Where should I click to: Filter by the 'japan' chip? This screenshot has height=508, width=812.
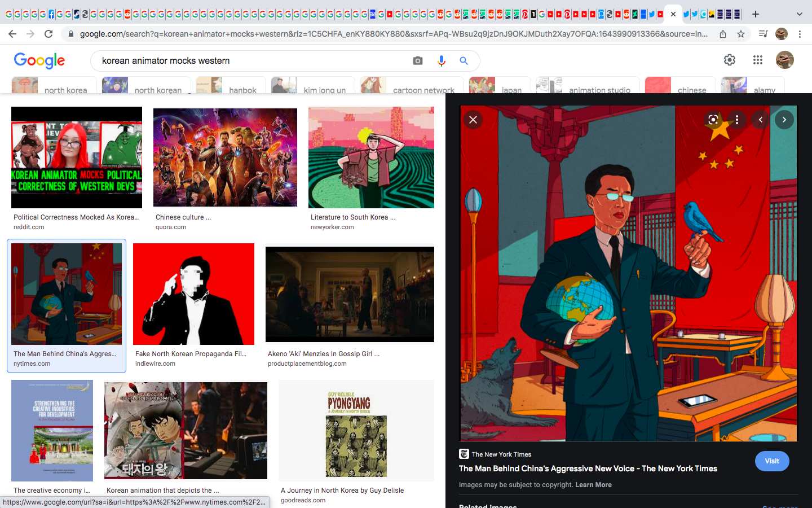500,85
